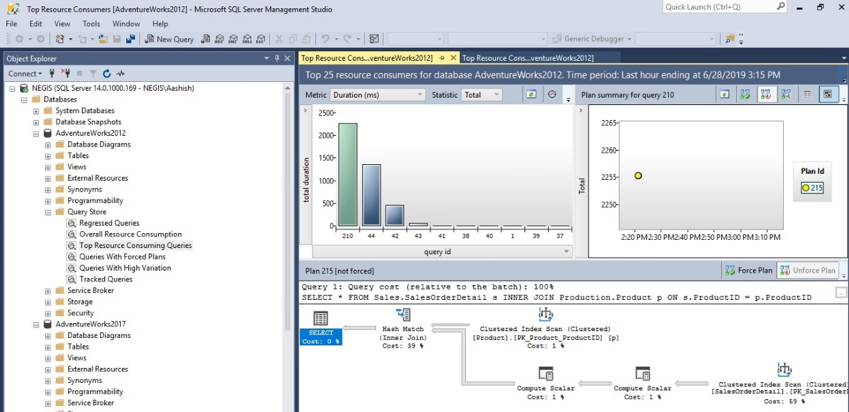Open the Regressed Queries report

tap(109, 223)
